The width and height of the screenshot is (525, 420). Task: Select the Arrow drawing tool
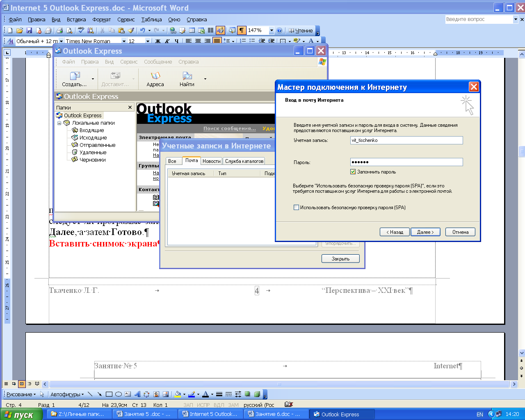(99, 394)
